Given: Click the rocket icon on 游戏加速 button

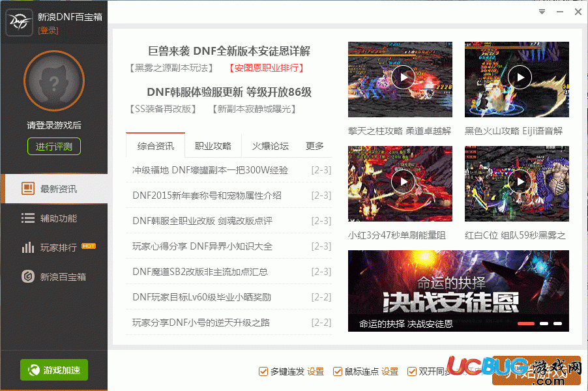Looking at the screenshot, I should point(34,370).
